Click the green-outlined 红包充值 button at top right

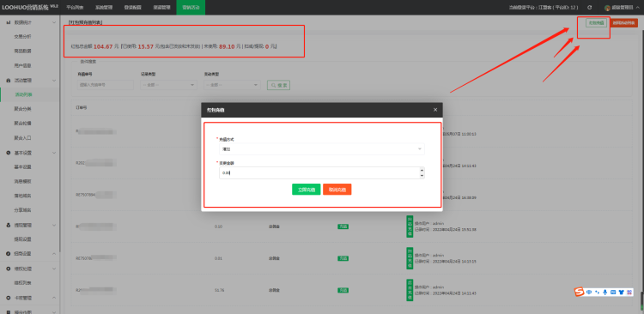point(597,23)
